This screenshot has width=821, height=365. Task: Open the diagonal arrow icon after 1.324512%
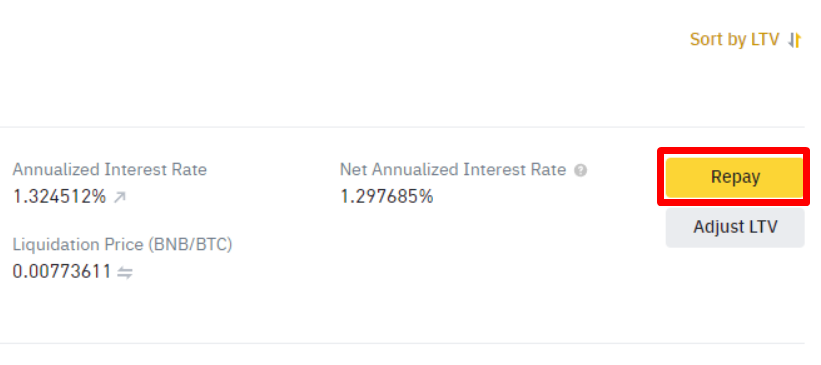pos(120,197)
